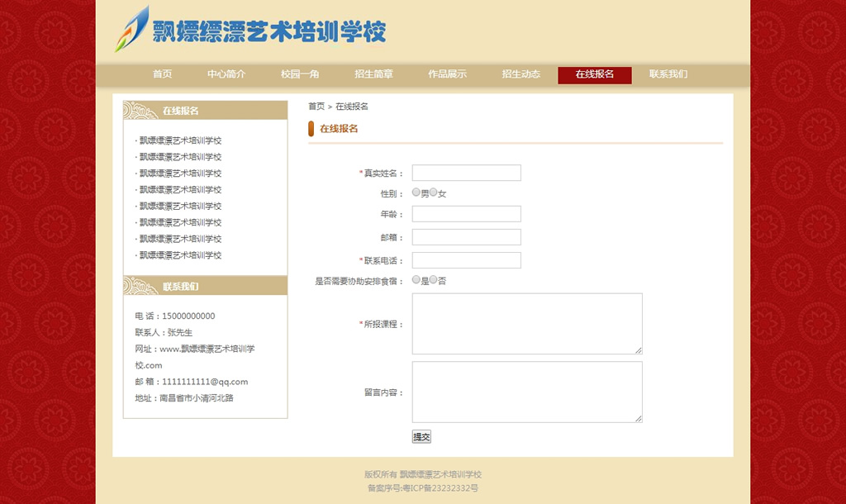Click 首页 link in the breadcrumb
The width and height of the screenshot is (846, 504).
(x=316, y=107)
